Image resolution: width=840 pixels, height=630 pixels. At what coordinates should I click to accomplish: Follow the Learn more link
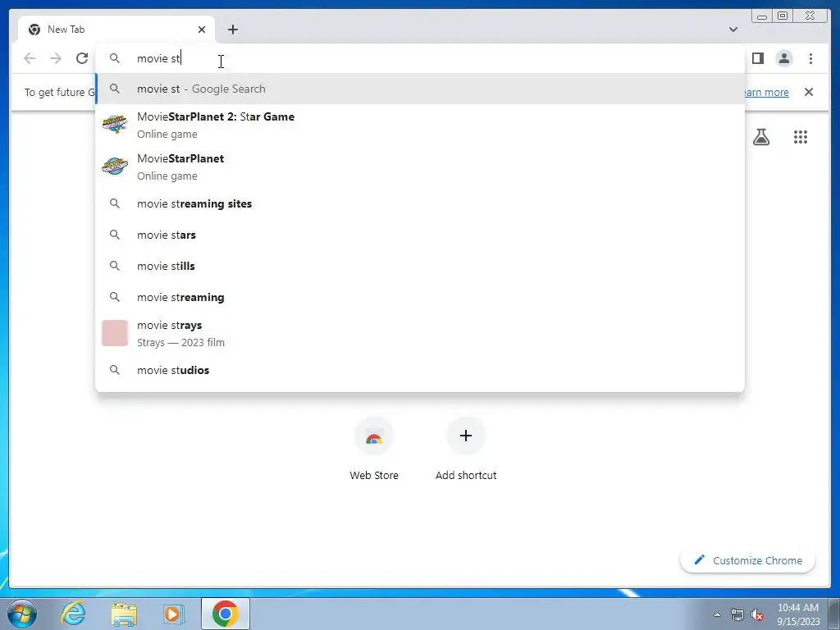[766, 92]
